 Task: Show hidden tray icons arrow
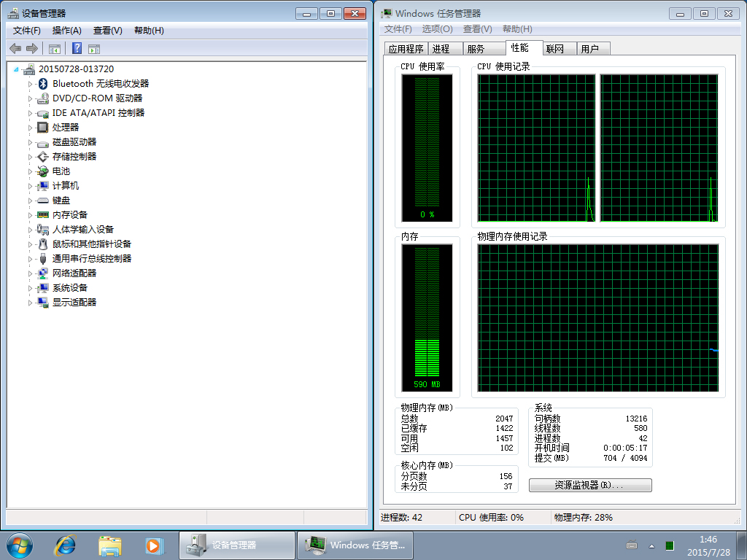651,545
